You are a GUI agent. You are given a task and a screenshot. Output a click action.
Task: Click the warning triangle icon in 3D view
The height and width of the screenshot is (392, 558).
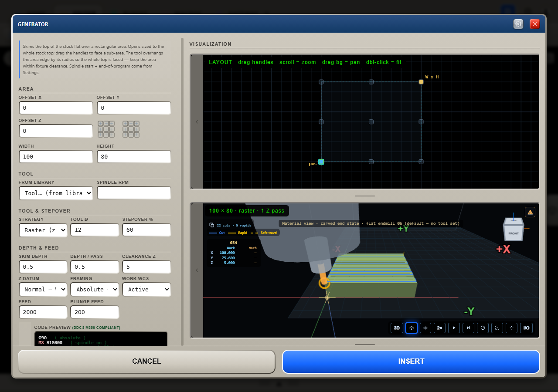[530, 212]
